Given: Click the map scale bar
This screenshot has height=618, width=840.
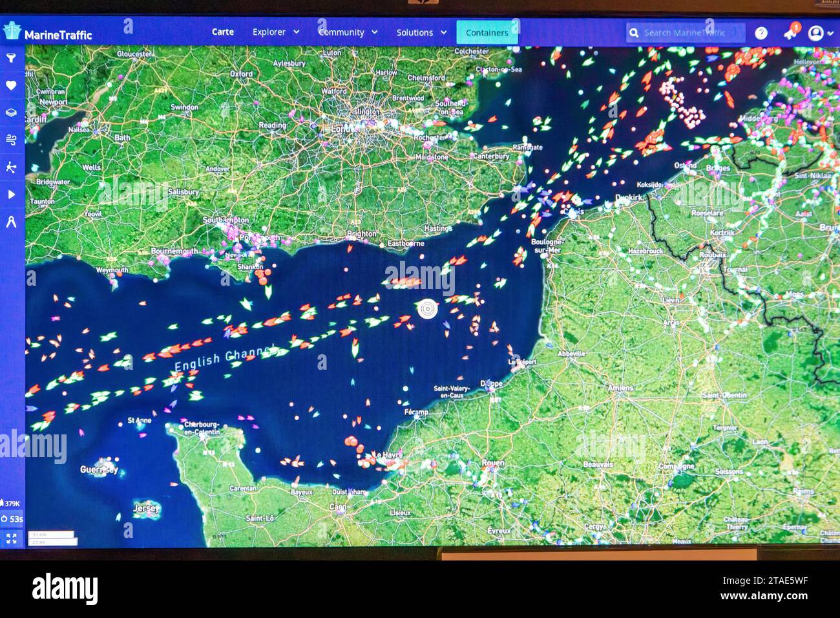Looking at the screenshot, I should coord(51,538).
